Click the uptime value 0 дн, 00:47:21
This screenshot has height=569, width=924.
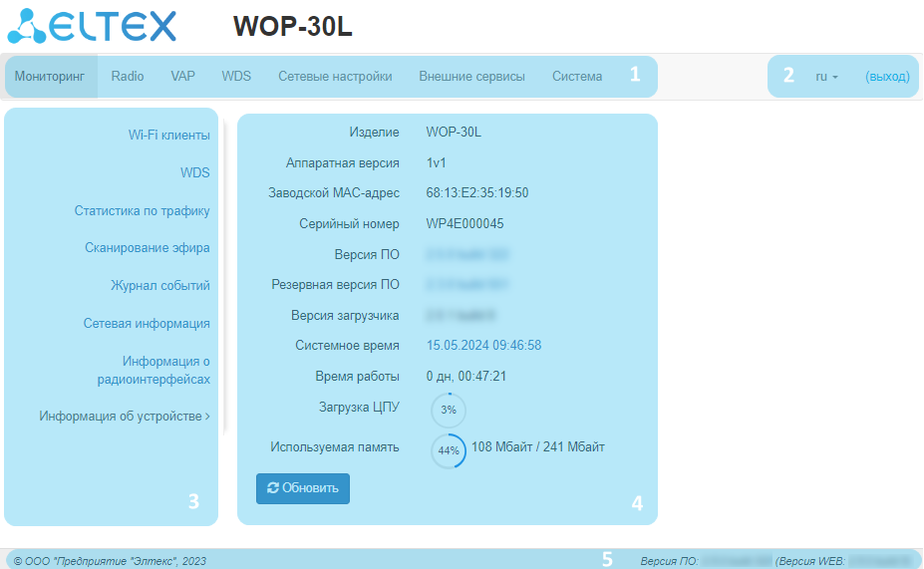466,377
